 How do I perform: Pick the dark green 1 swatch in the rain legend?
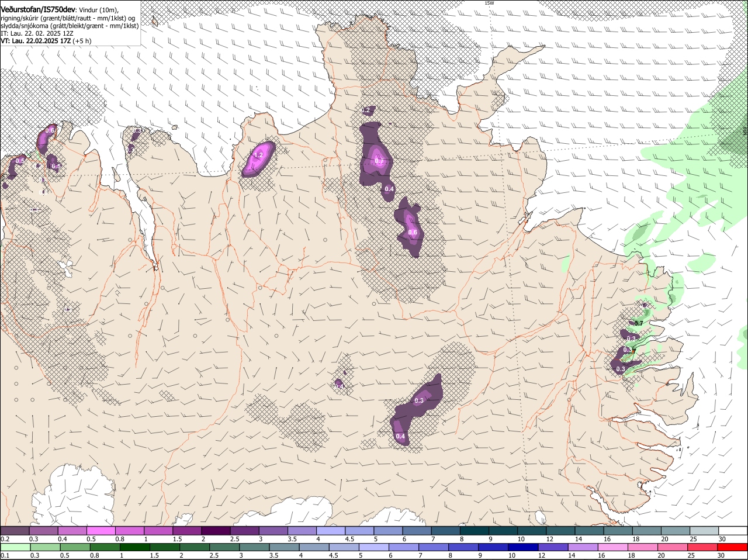[134, 547]
